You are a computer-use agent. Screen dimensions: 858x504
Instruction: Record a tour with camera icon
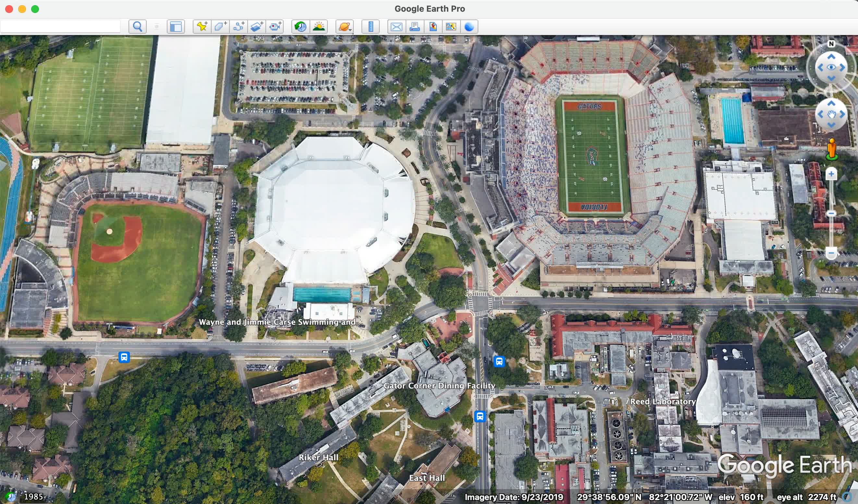point(275,27)
